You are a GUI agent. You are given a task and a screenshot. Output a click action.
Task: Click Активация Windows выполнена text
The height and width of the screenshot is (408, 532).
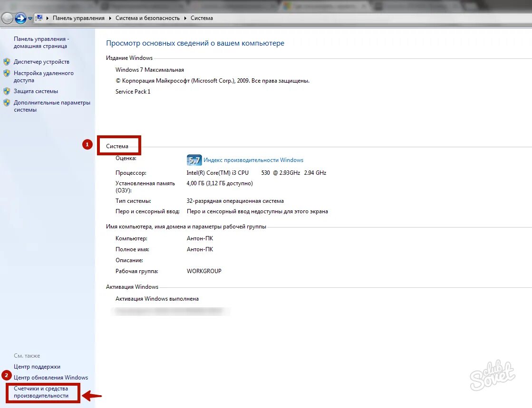click(x=157, y=299)
